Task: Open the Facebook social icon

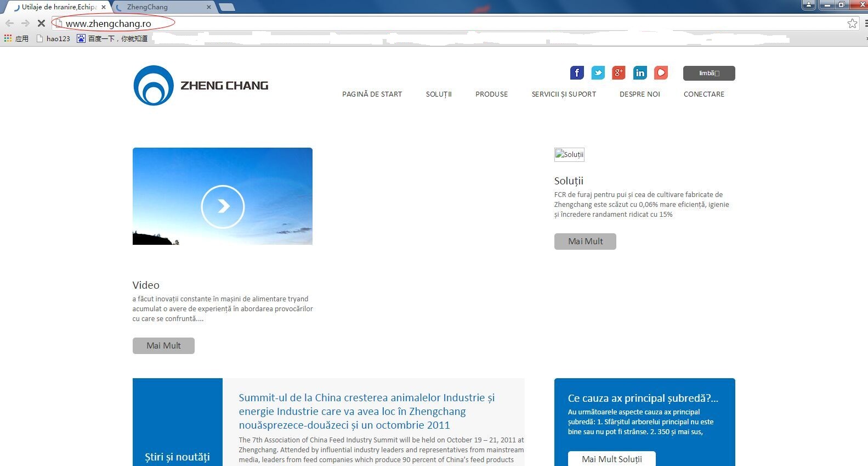Action: [x=577, y=73]
